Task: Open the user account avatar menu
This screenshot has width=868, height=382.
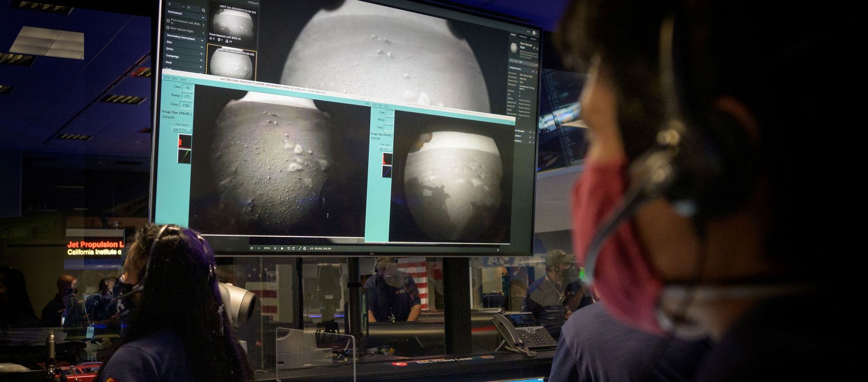Action: pos(534,33)
